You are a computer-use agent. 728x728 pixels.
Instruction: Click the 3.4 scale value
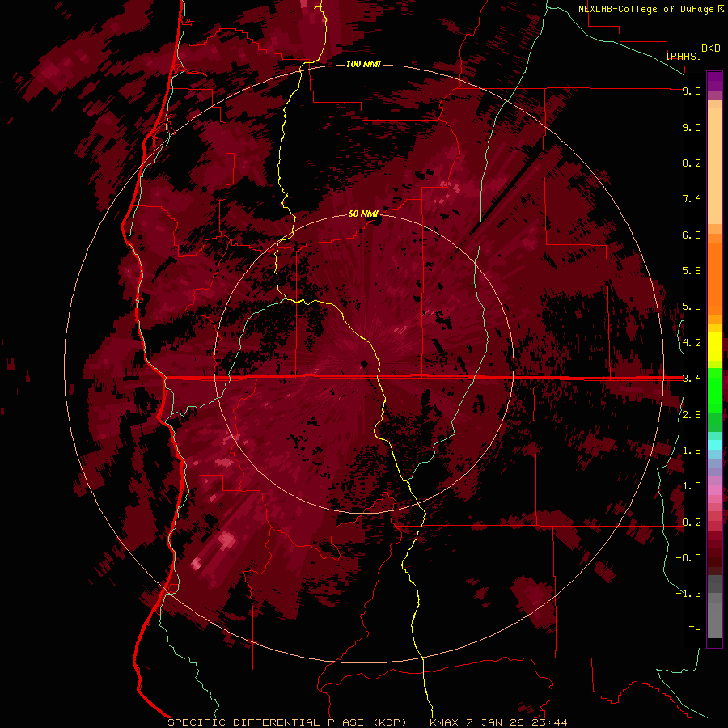coord(692,379)
